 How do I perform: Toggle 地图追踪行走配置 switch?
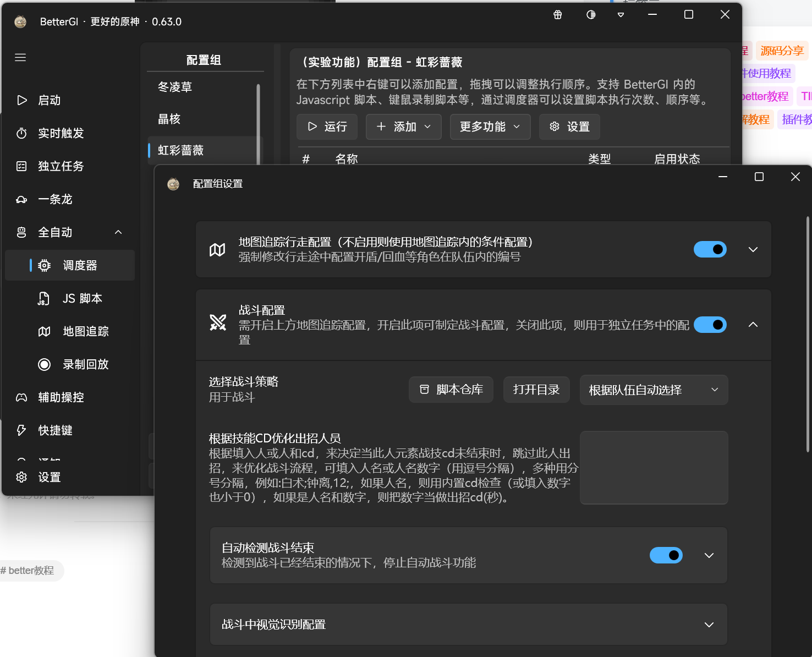(710, 249)
